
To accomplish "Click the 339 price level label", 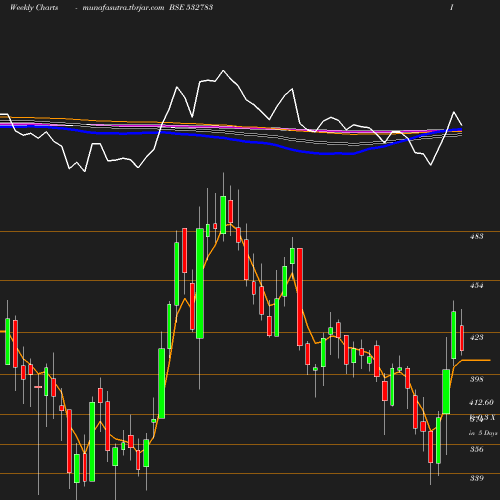I will click(x=476, y=478).
